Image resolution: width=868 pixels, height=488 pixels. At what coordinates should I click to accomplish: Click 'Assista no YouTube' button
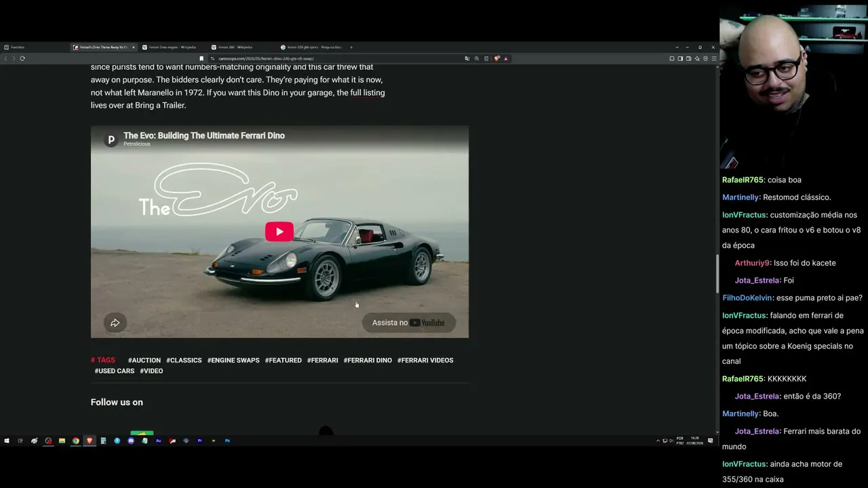click(409, 323)
